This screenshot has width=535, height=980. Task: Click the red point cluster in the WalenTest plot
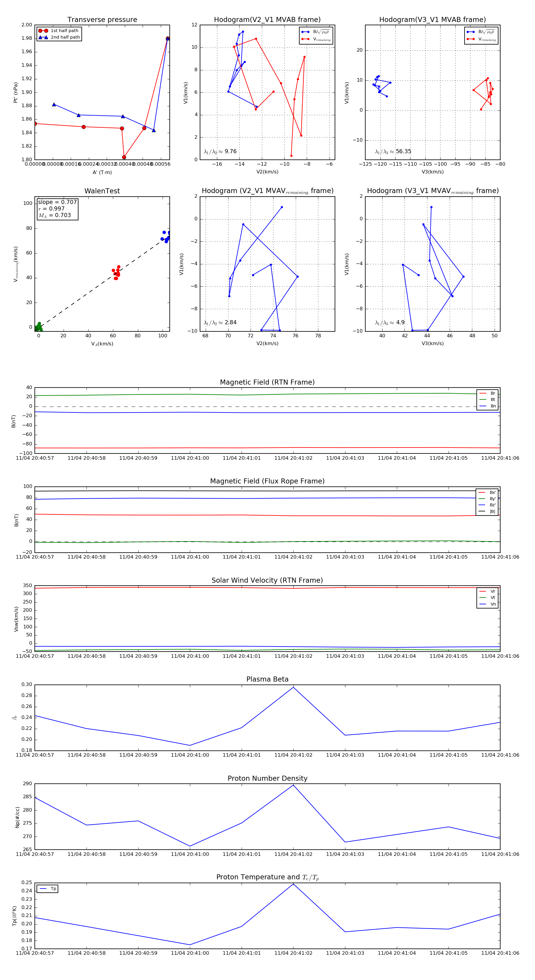point(117,272)
